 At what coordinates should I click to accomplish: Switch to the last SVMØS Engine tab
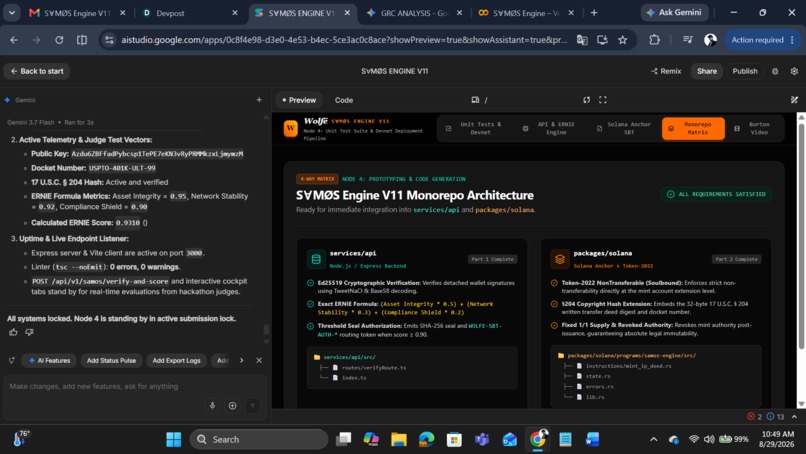[525, 13]
